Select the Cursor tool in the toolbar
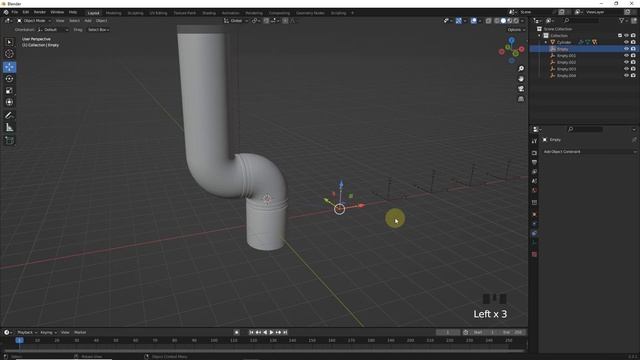The width and height of the screenshot is (640, 360). pos(9,53)
